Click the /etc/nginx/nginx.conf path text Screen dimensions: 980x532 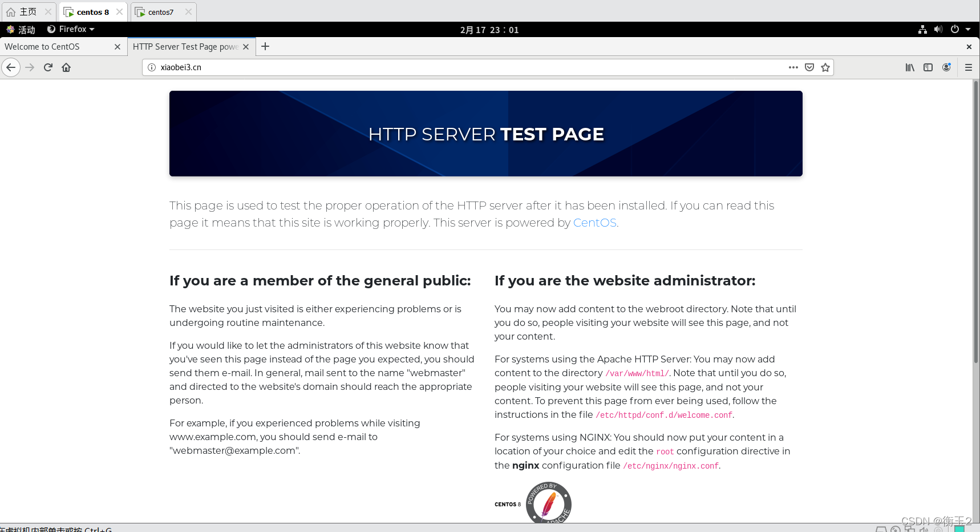click(x=671, y=466)
